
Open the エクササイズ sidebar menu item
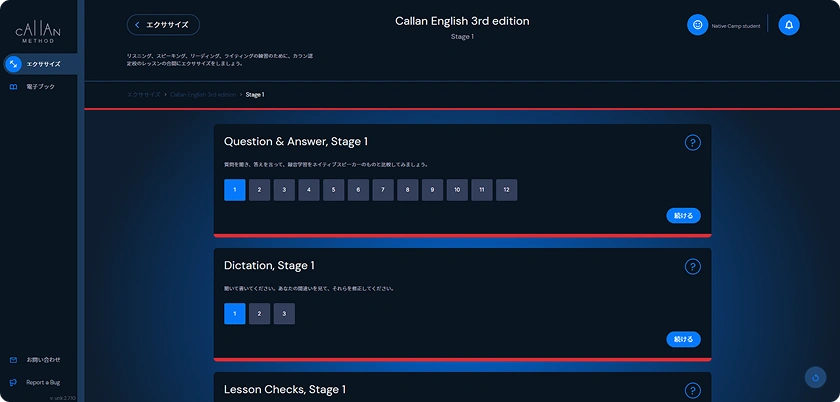(x=39, y=64)
